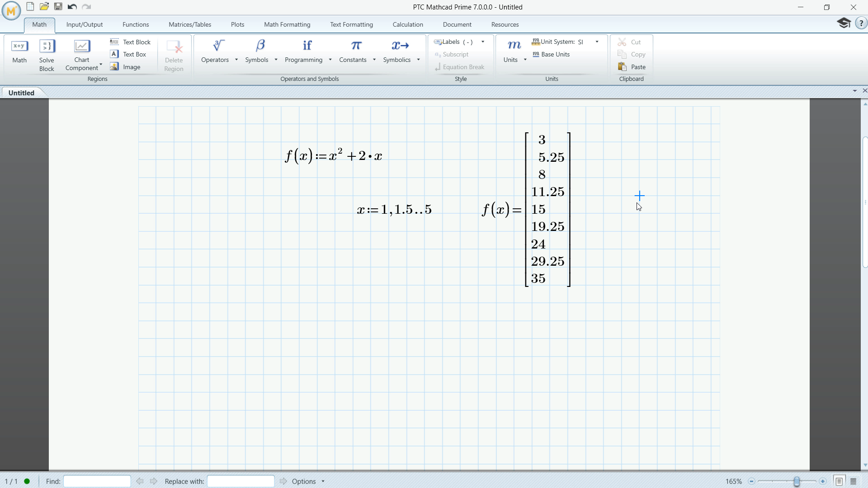Open the Help question mark icon
The image size is (868, 488).
pos(861,23)
